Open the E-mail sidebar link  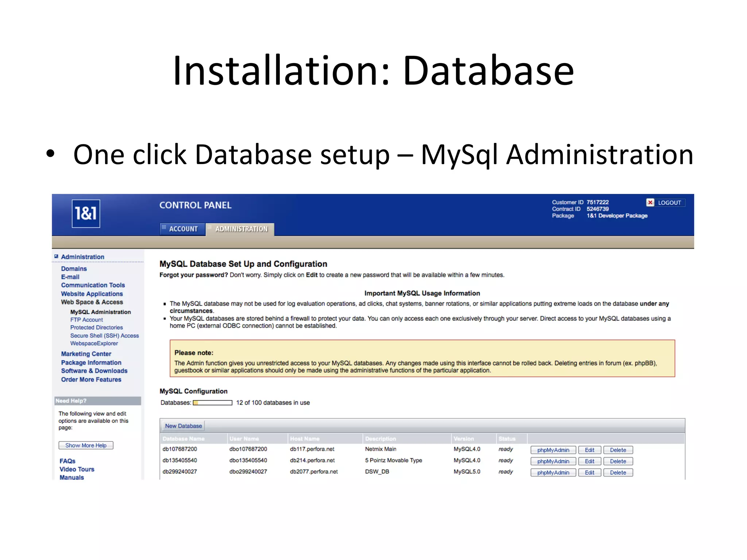[70, 277]
